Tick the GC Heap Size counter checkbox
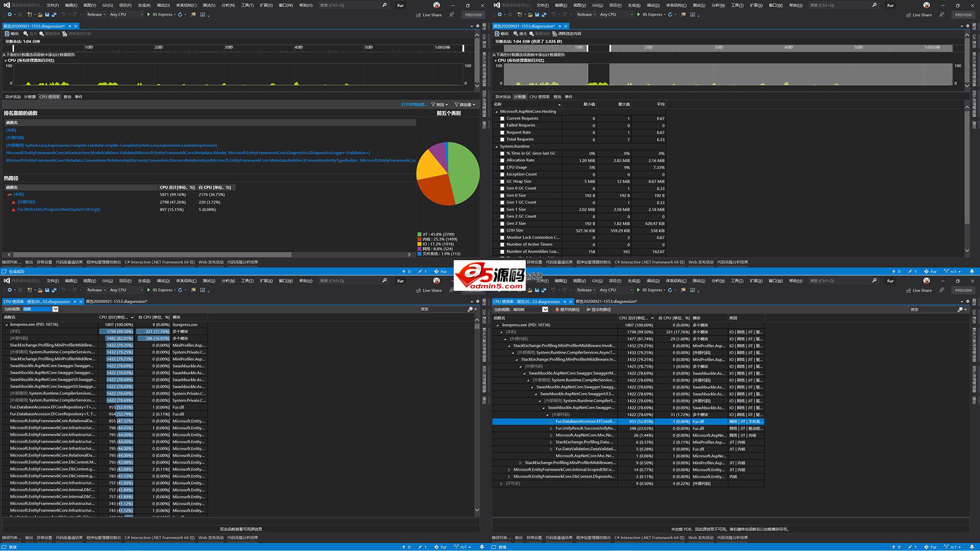The height and width of the screenshot is (551, 980). pyautogui.click(x=502, y=182)
